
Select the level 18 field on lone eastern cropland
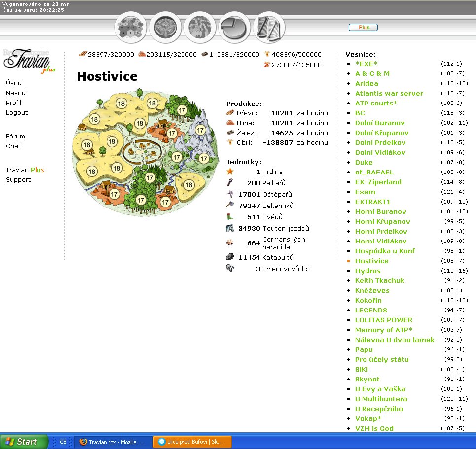[189, 185]
